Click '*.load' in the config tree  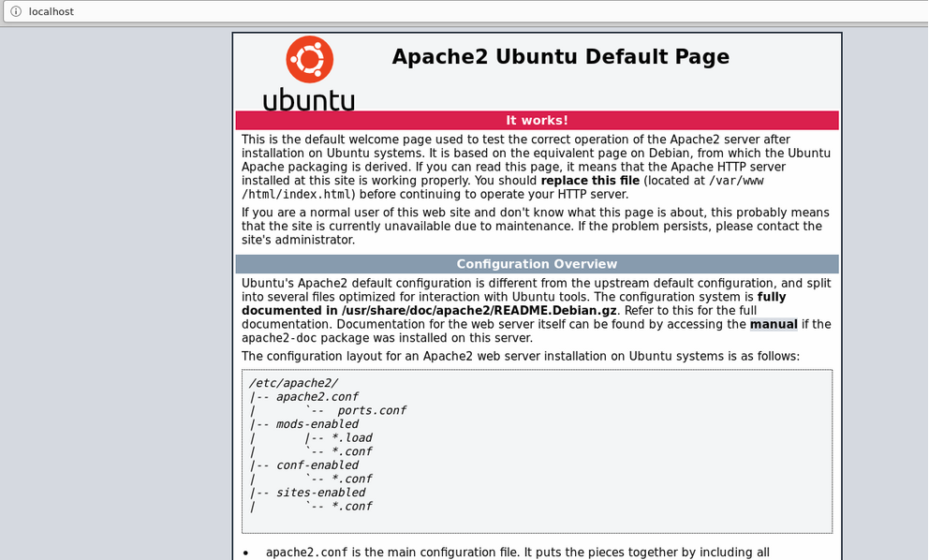[x=351, y=438]
